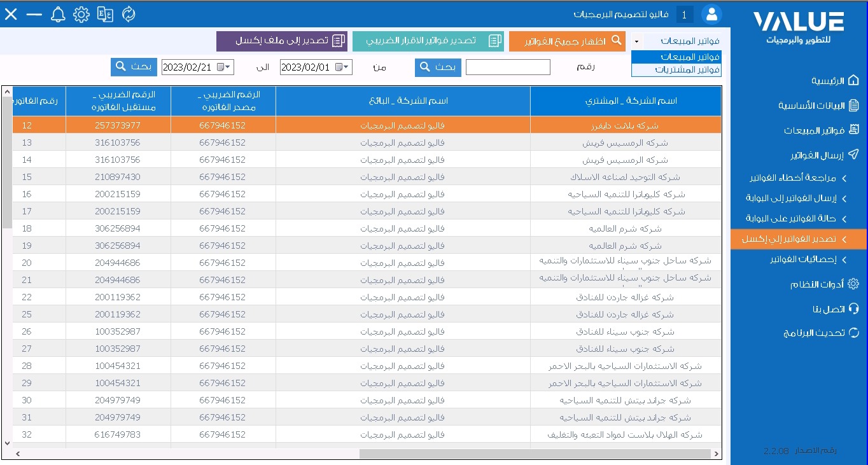This screenshot has height=465, width=868.
Task: Select invoice row 32 شركه الهلال بلاست
Action: pyautogui.click(x=367, y=434)
